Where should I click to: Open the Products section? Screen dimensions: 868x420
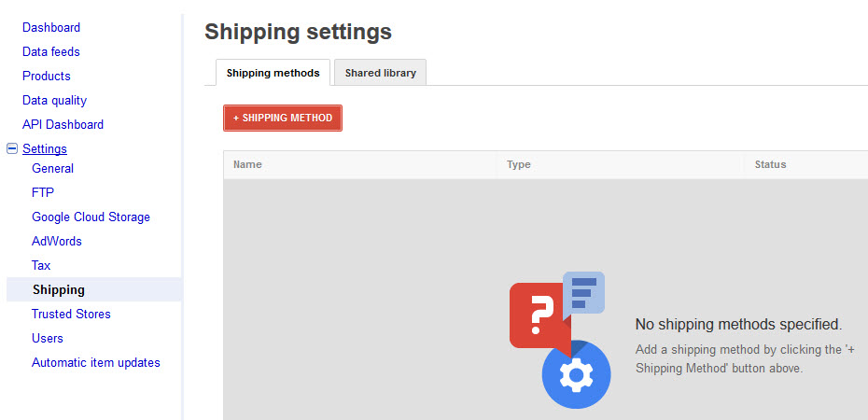47,76
